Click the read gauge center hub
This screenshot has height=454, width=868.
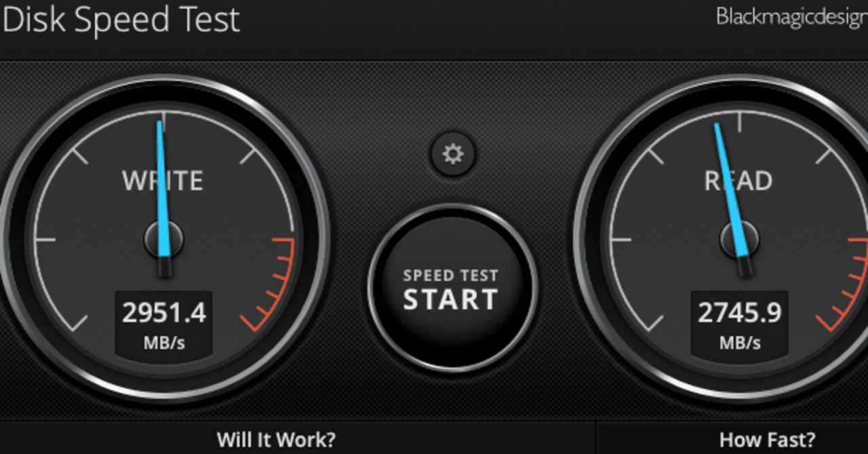739,240
